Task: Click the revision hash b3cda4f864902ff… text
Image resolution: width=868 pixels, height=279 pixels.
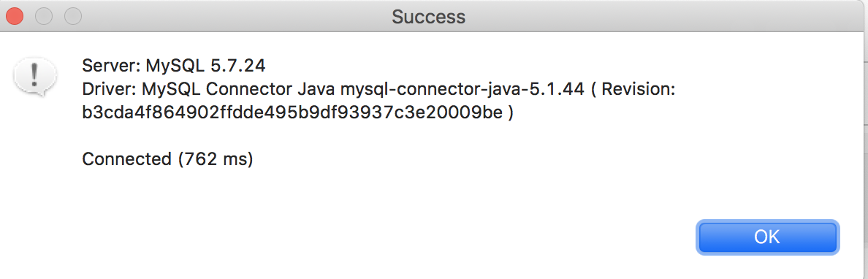Action: click(x=292, y=112)
